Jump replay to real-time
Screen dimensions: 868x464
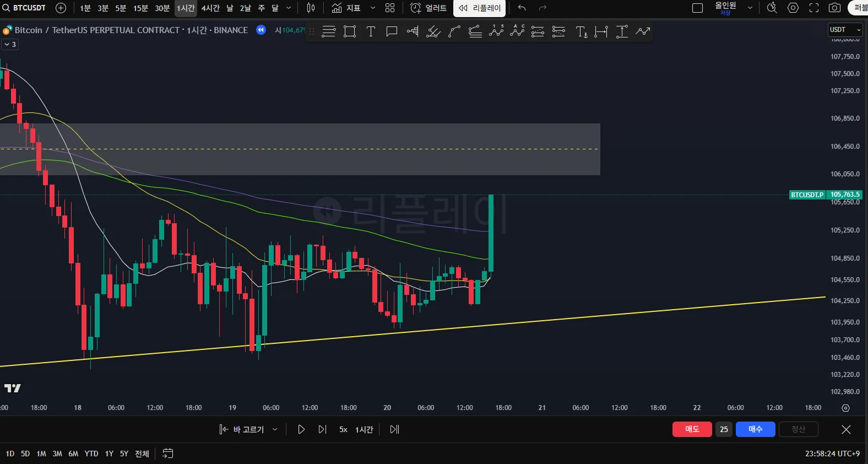tap(394, 429)
